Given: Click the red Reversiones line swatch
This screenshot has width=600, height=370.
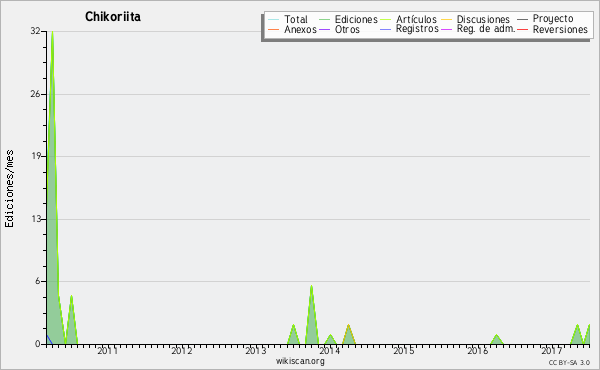Looking at the screenshot, I should [x=523, y=29].
